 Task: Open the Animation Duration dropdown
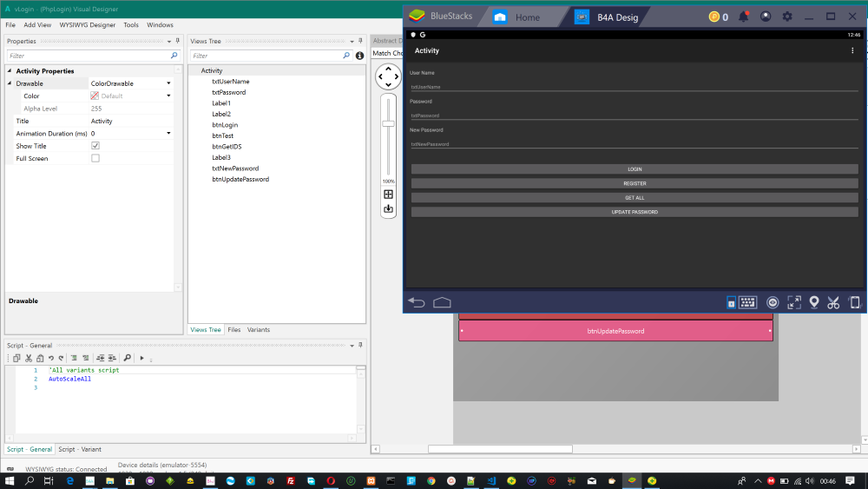pyautogui.click(x=169, y=134)
